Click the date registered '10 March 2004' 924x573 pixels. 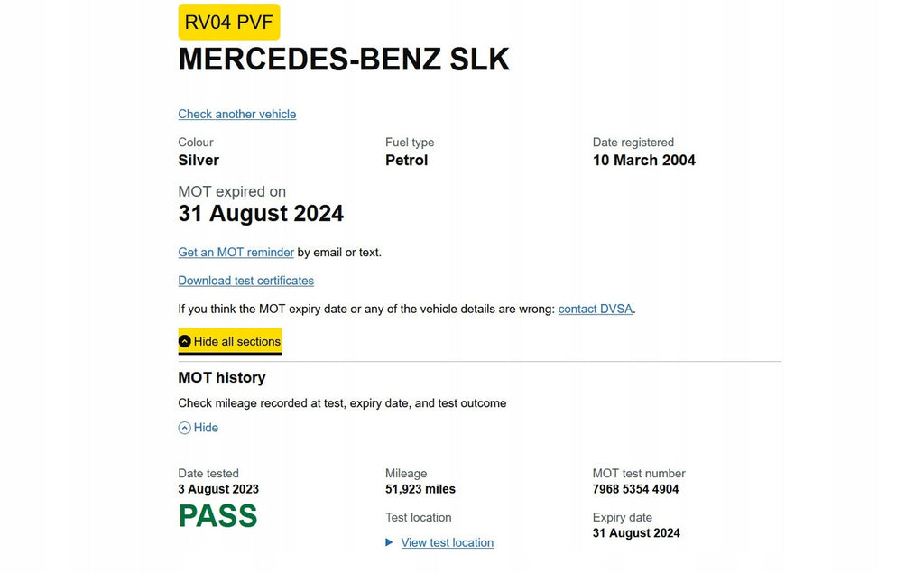[x=643, y=160]
